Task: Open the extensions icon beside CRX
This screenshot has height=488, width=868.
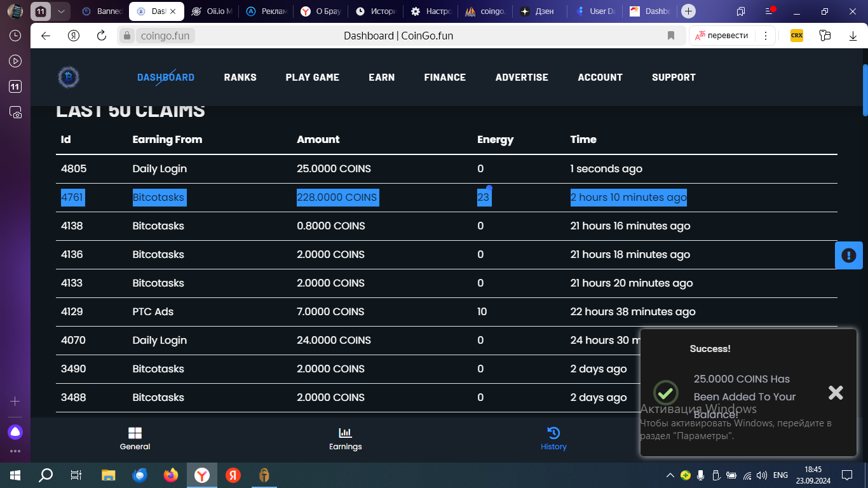Action: (x=825, y=36)
